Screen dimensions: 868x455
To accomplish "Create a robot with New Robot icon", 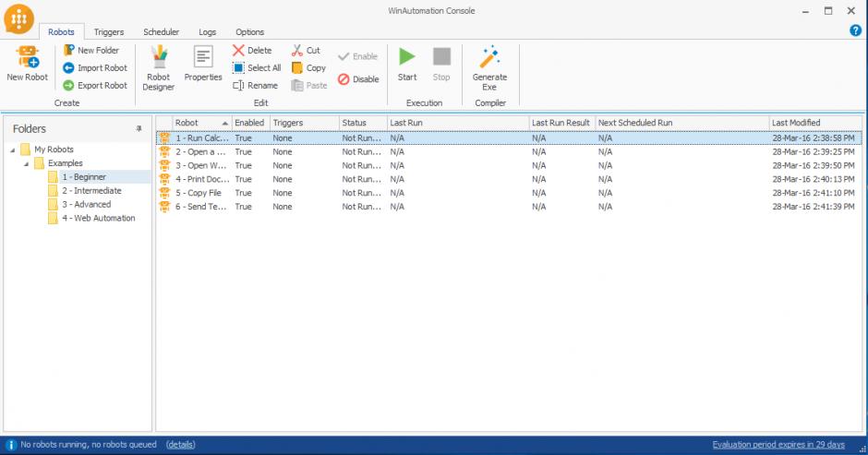I will 27,56.
